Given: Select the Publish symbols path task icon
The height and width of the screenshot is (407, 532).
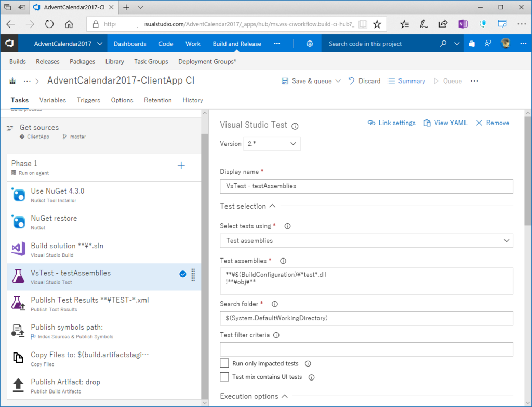Looking at the screenshot, I should [18, 331].
